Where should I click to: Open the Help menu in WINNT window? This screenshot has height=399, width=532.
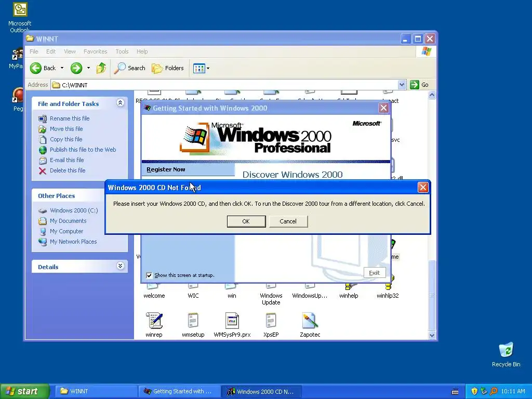tap(142, 51)
